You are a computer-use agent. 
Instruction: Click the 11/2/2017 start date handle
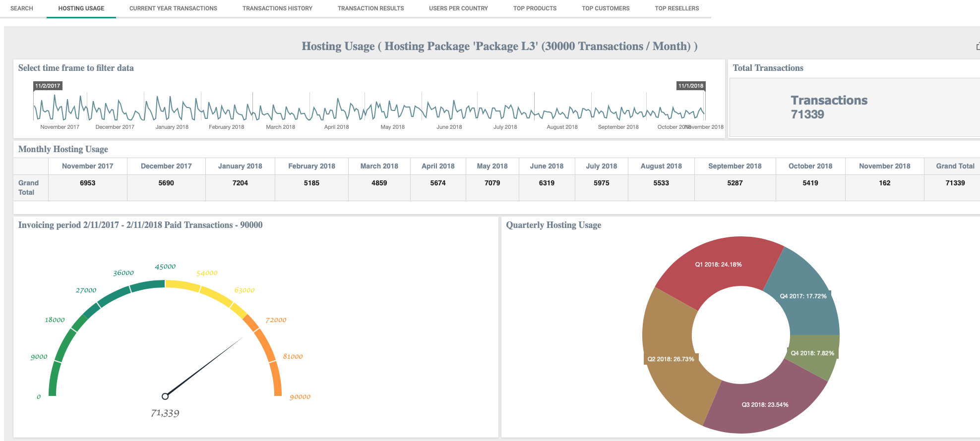(48, 86)
